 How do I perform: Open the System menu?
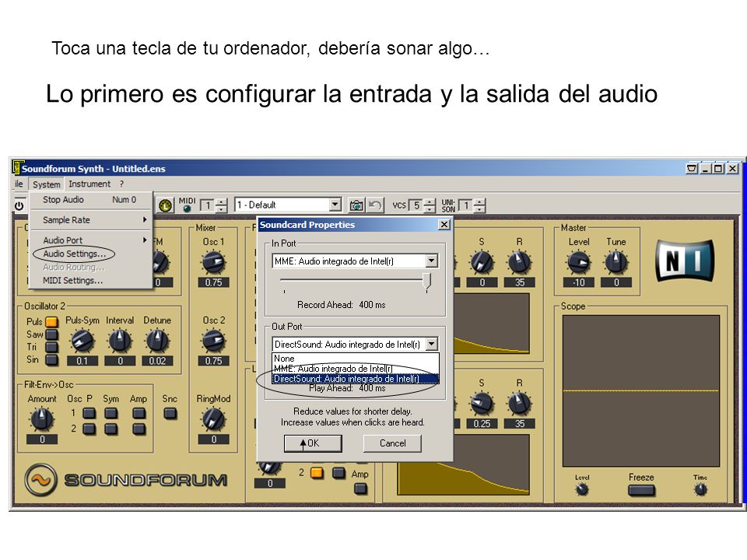[x=46, y=184]
